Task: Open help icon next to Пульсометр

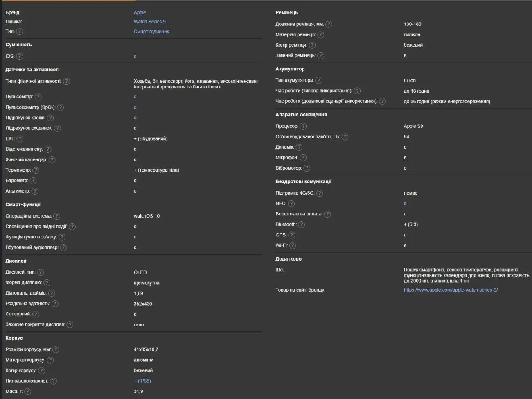Action: click(38, 97)
